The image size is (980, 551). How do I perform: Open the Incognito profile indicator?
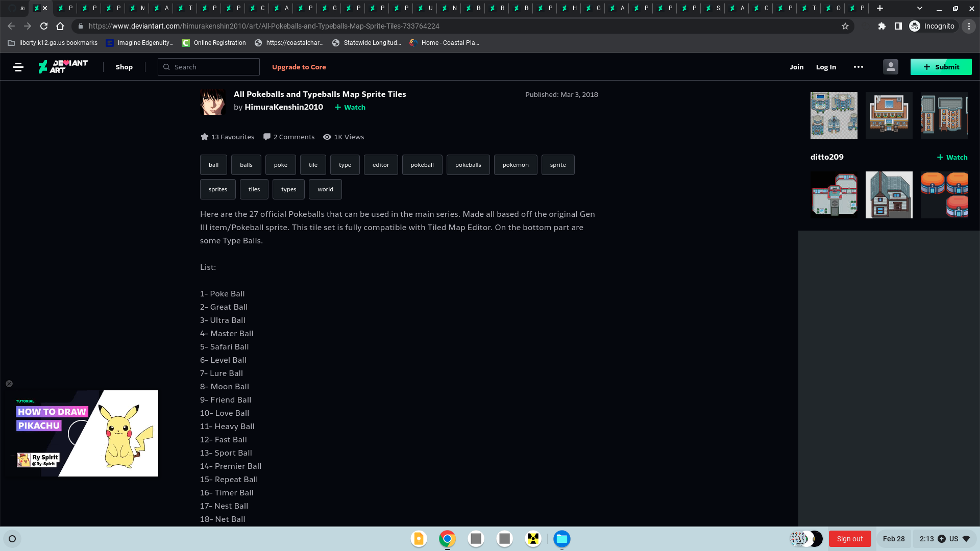pyautogui.click(x=933, y=26)
